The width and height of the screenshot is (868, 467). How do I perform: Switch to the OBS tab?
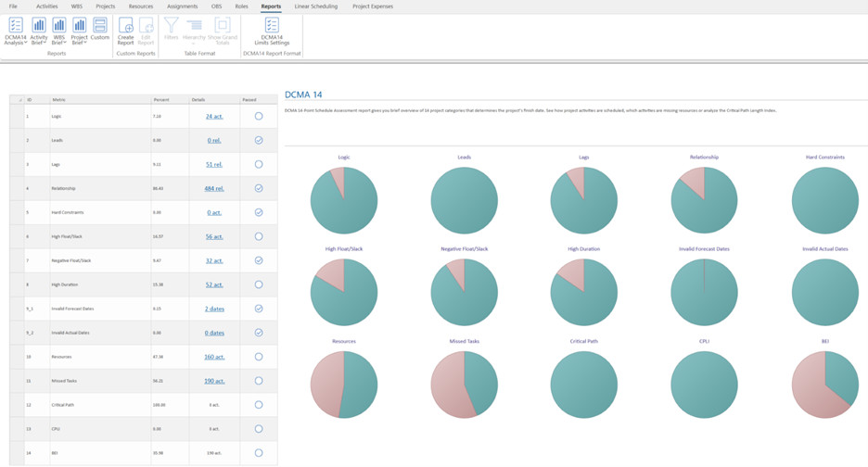click(216, 6)
